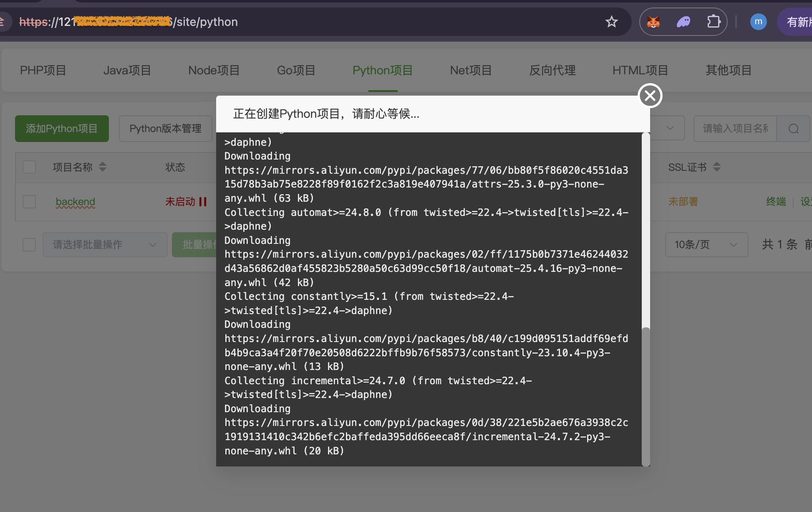Click the 共 1 条 total count text
This screenshot has height=512, width=812.
(x=780, y=245)
